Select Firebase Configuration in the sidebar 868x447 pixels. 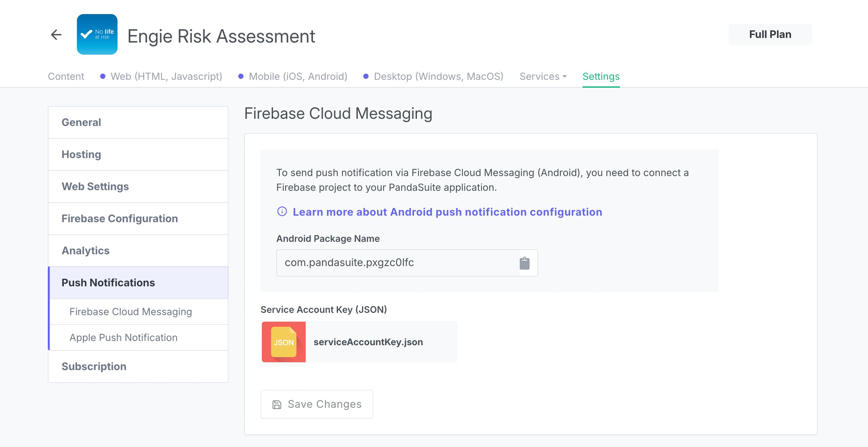(119, 218)
